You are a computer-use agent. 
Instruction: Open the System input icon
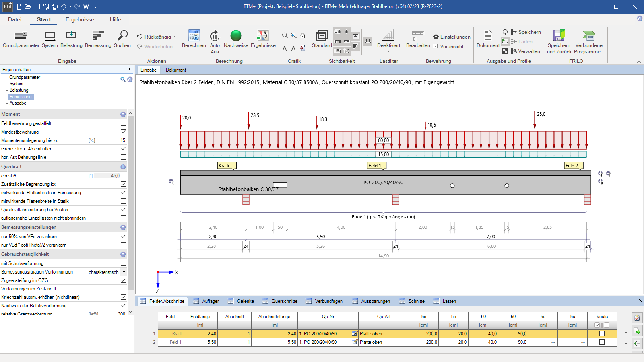[x=50, y=39]
